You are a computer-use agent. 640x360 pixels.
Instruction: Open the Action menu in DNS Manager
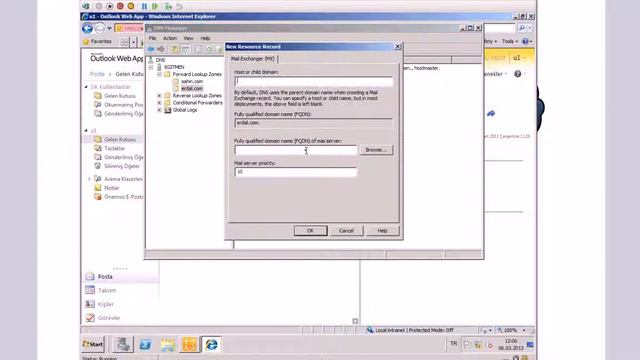pyautogui.click(x=170, y=38)
